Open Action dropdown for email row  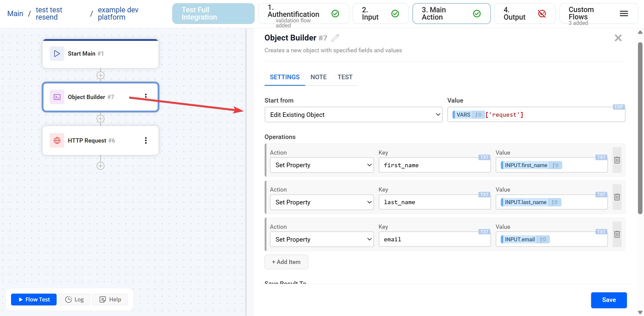pyautogui.click(x=321, y=239)
